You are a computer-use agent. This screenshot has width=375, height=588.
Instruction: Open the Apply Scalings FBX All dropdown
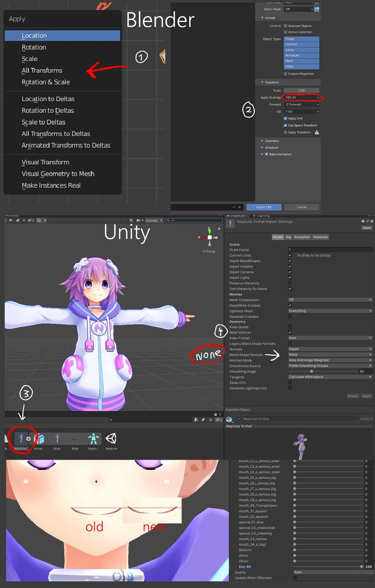(x=302, y=98)
